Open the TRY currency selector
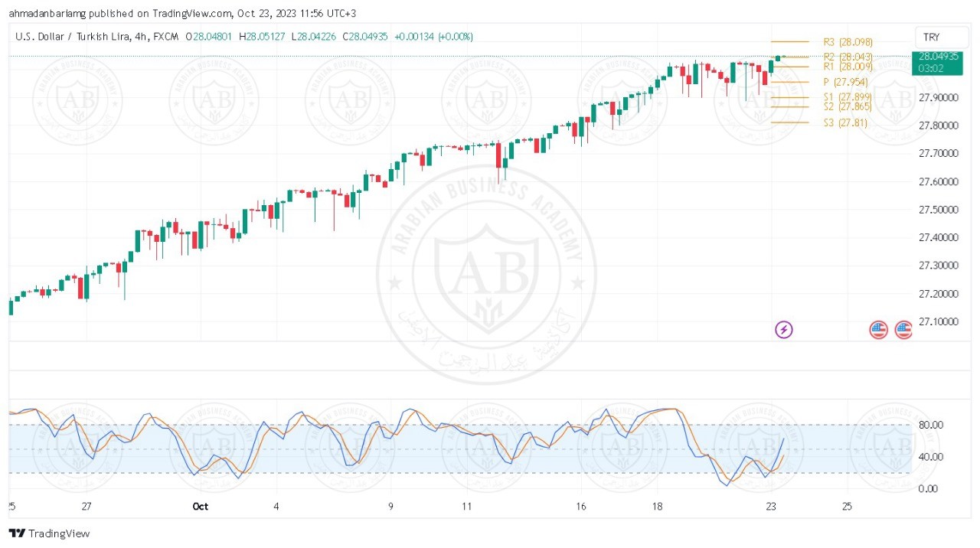980x548 pixels. pyautogui.click(x=941, y=38)
